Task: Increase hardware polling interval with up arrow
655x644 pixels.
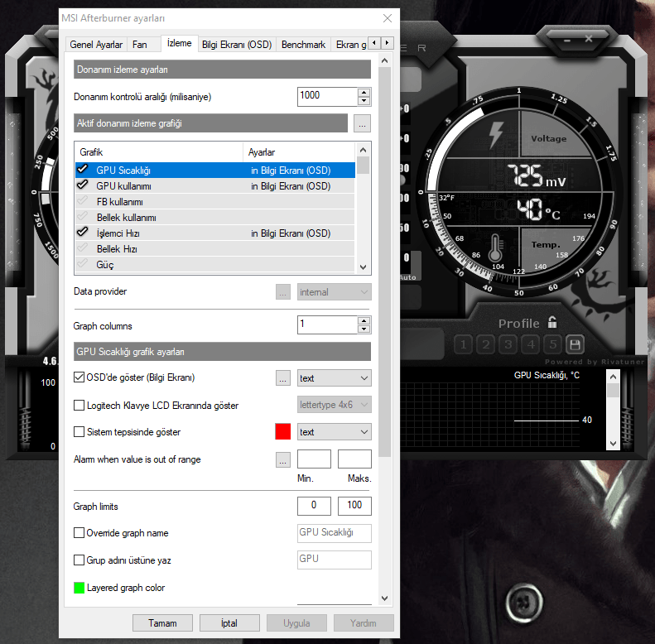Action: (364, 93)
